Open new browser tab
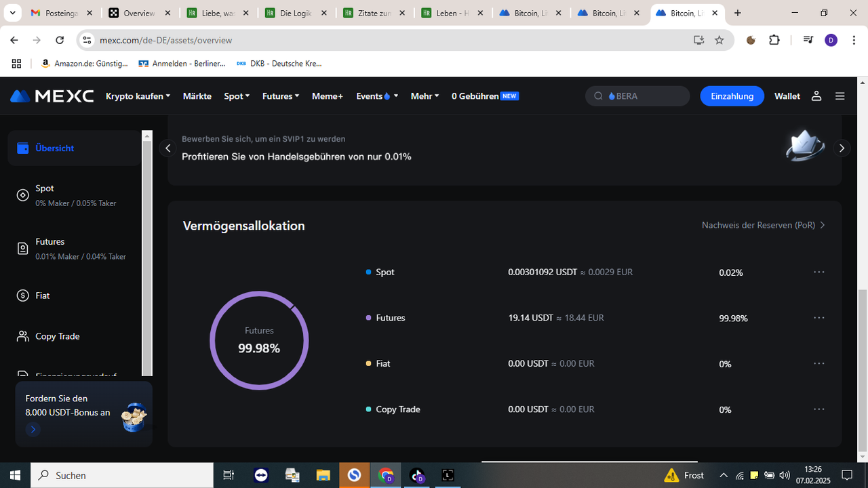This screenshot has width=868, height=488. [738, 13]
